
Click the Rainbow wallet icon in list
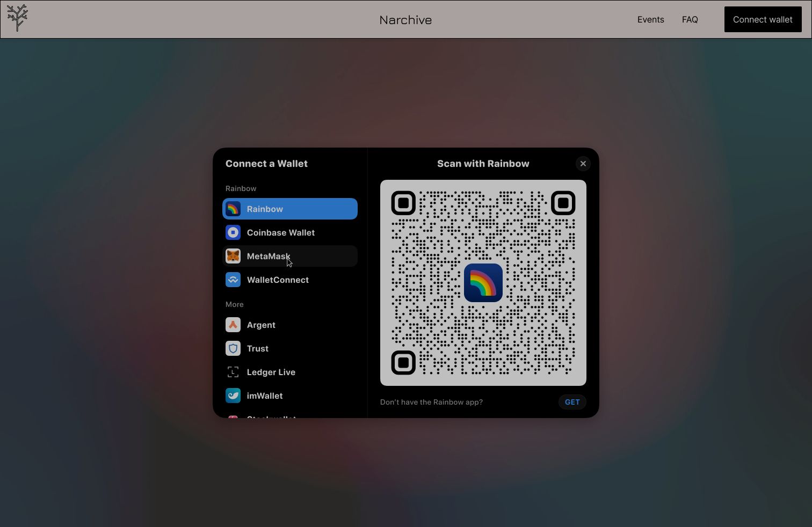[233, 209]
